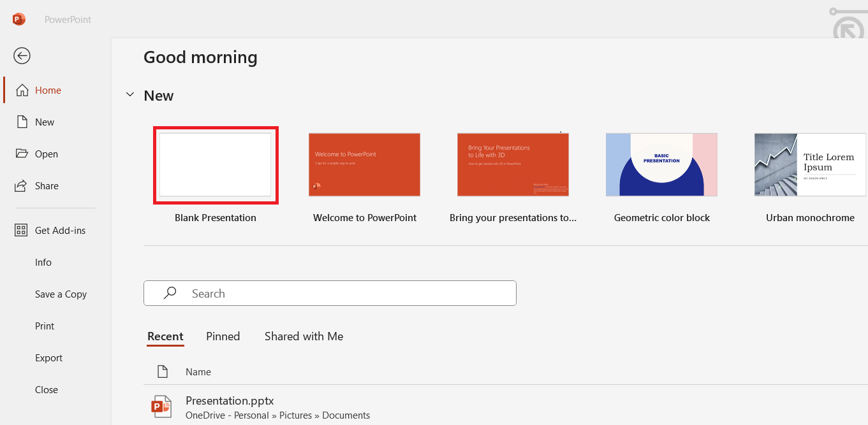Open the Info page
The height and width of the screenshot is (425, 868).
click(43, 263)
